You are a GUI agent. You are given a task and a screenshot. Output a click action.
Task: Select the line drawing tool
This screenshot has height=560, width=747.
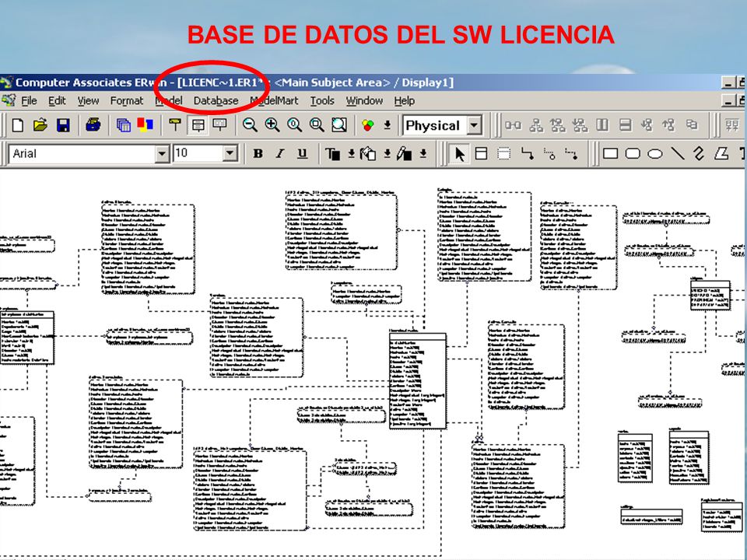coord(677,153)
